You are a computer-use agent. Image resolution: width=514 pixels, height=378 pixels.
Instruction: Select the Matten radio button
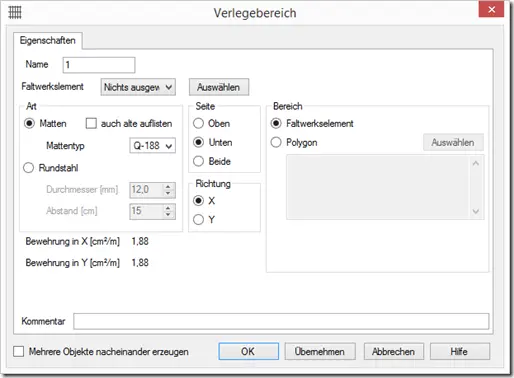tap(29, 124)
